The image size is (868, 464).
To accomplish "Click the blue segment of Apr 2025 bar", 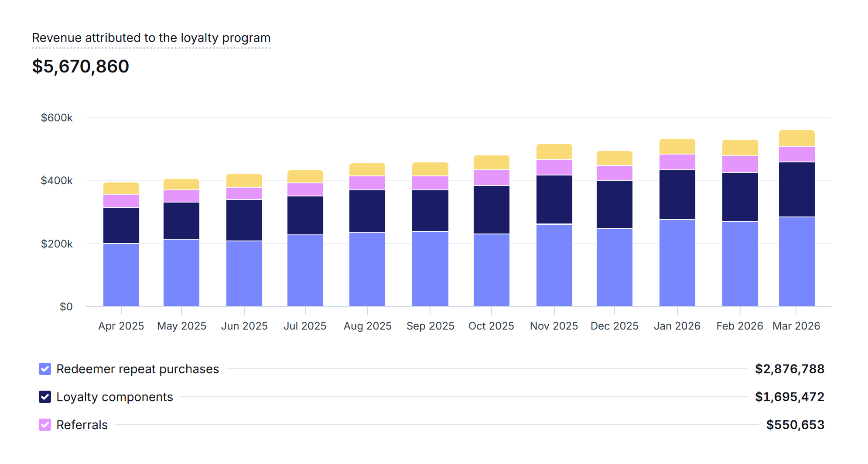I will tap(121, 275).
